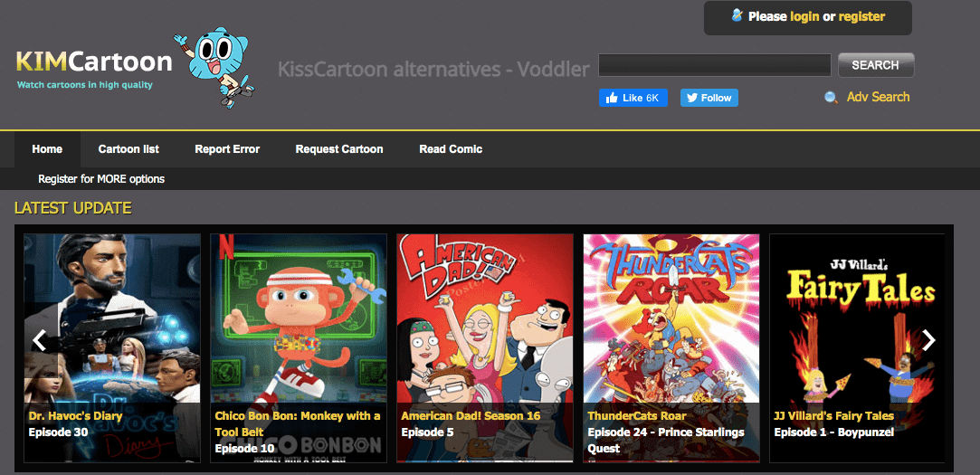Open Chico Bon Bon monkey poster thumbnail
The image size is (980, 475).
(x=298, y=348)
